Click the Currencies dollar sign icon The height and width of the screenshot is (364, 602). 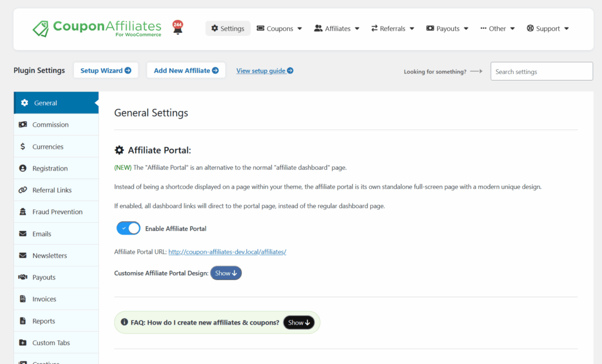[x=23, y=146]
